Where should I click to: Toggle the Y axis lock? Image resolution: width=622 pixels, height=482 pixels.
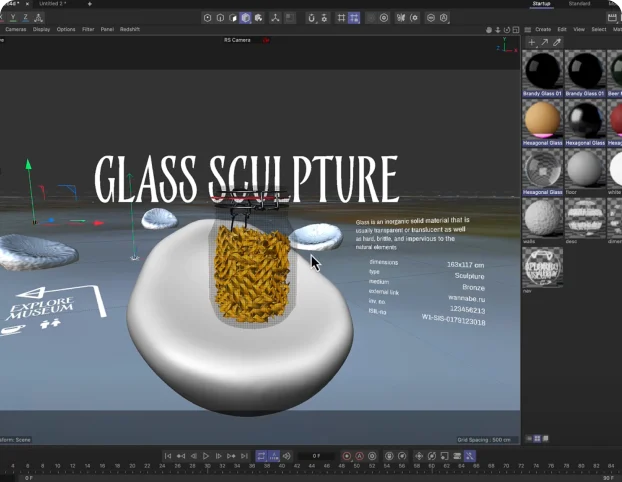click(13, 17)
